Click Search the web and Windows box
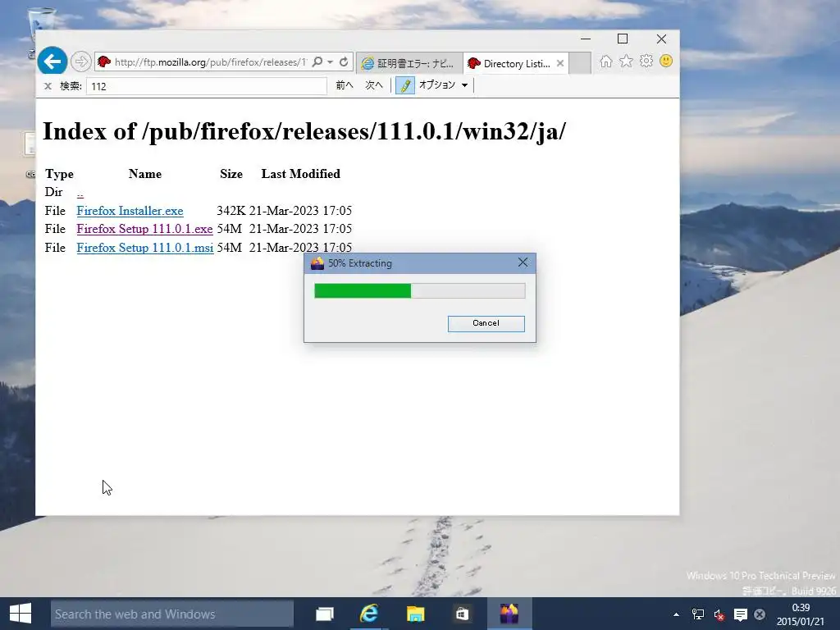Screen dimensions: 840x630 [172, 614]
